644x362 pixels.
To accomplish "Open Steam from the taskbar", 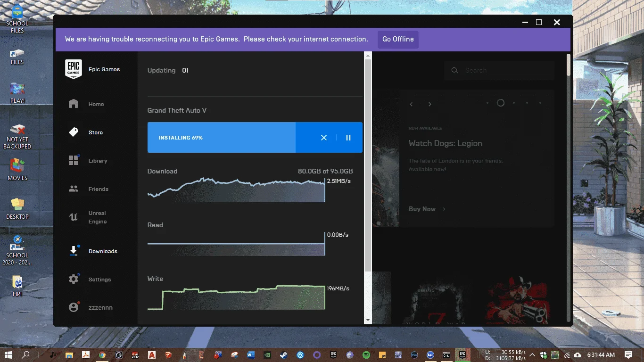I will [x=284, y=354].
